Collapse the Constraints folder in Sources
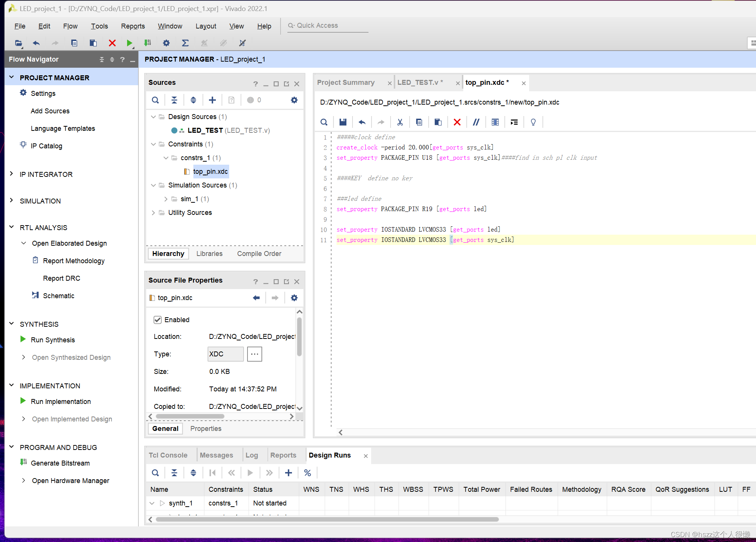Viewport: 756px width, 542px height. click(153, 144)
